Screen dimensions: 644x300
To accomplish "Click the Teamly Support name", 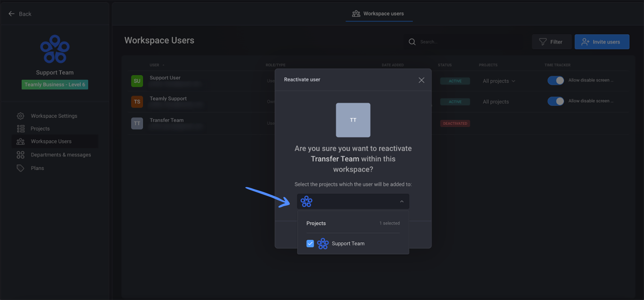I will coord(168,99).
